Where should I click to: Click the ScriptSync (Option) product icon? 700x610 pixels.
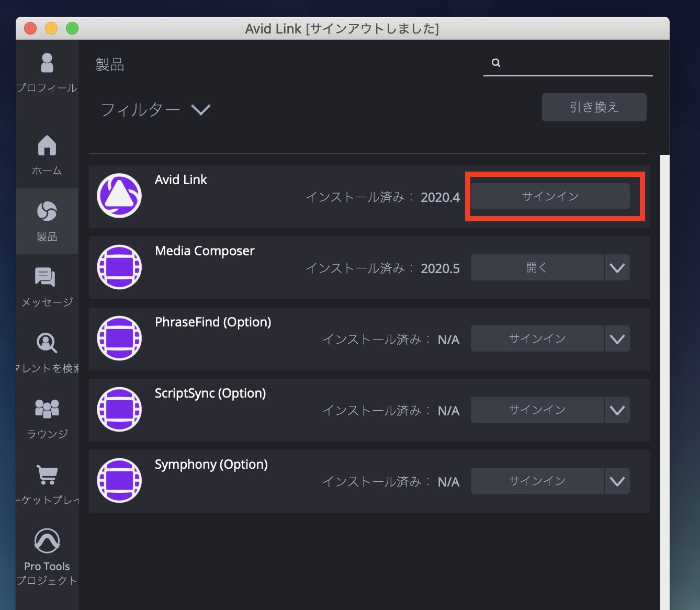119,409
